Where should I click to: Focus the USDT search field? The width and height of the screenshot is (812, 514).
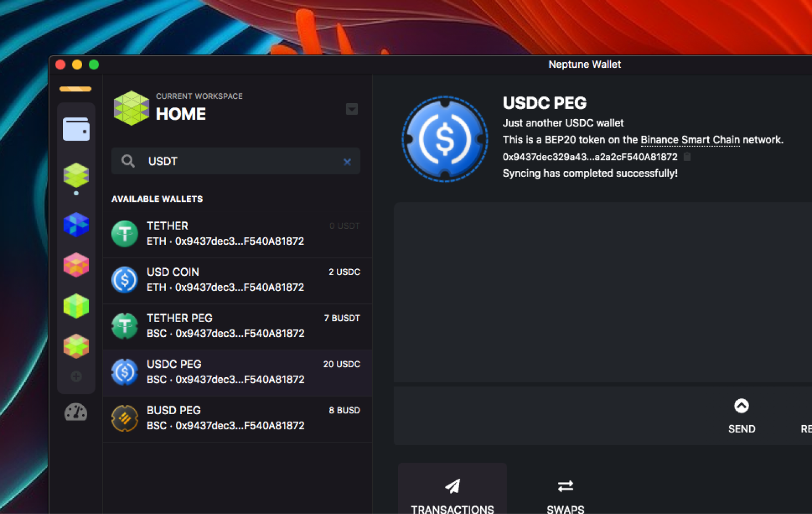coord(236,161)
